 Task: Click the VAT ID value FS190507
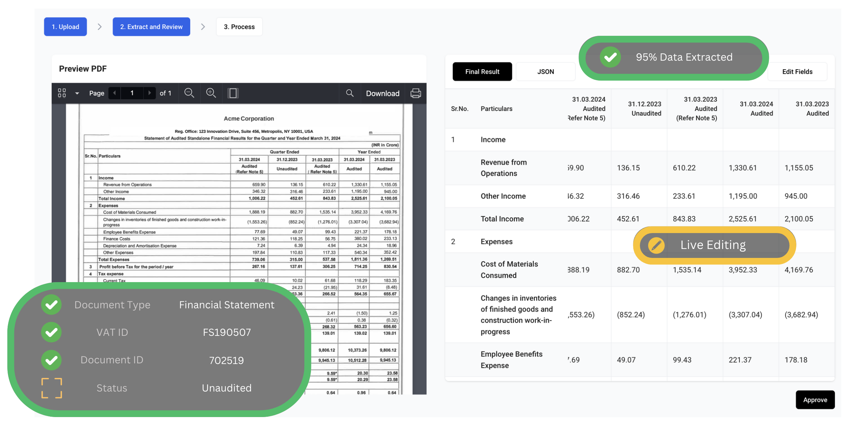point(226,332)
